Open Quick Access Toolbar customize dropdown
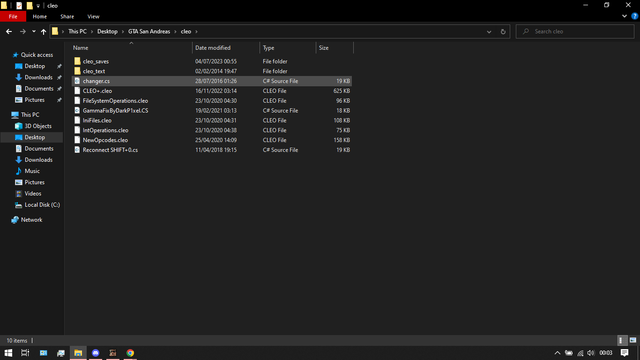 click(x=38, y=6)
